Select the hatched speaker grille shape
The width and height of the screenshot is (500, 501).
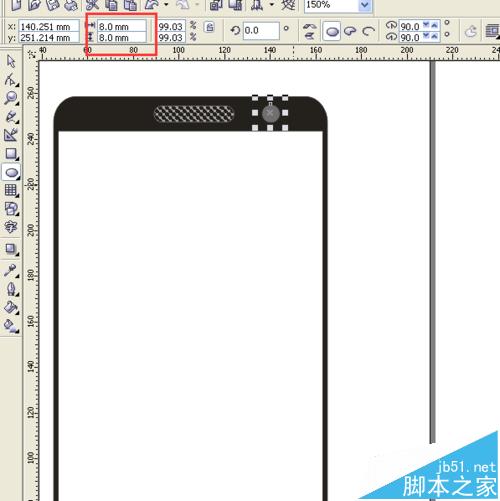(x=194, y=114)
